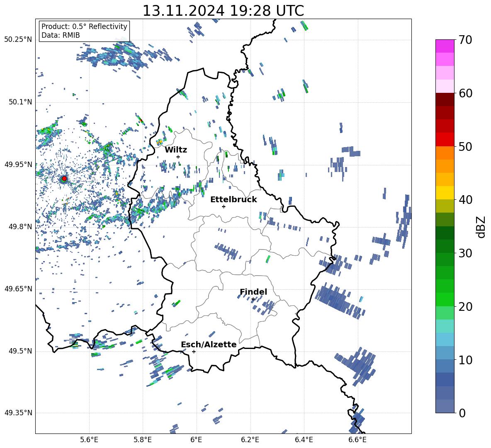491x448 pixels.
Task: Click the colorbar tick label 50
Action: click(465, 146)
